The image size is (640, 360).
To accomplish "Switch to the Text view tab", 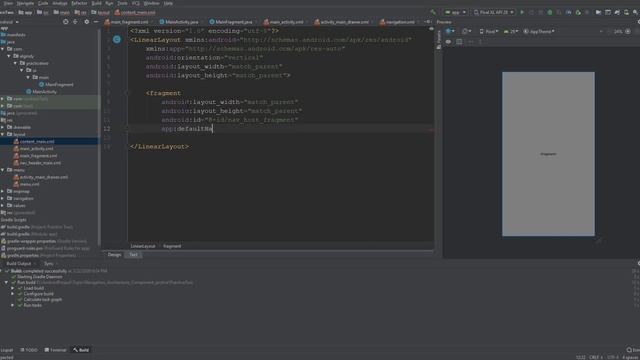I will pos(133,255).
